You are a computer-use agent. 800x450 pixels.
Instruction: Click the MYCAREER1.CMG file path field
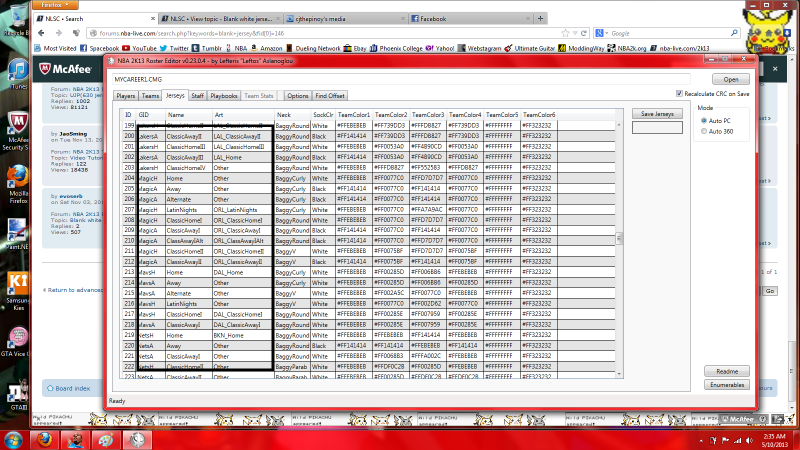(401, 79)
